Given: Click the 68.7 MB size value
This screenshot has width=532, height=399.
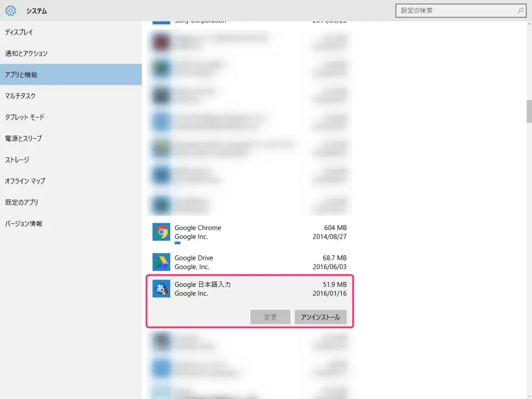Looking at the screenshot, I should (x=335, y=258).
